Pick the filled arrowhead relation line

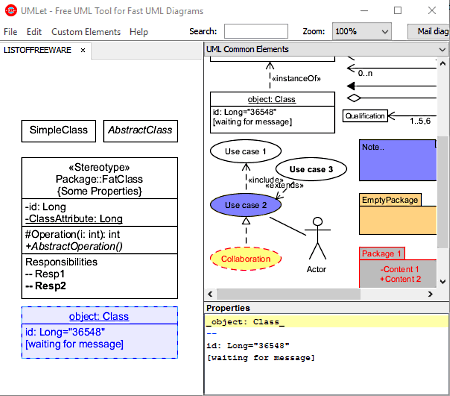[392, 86]
